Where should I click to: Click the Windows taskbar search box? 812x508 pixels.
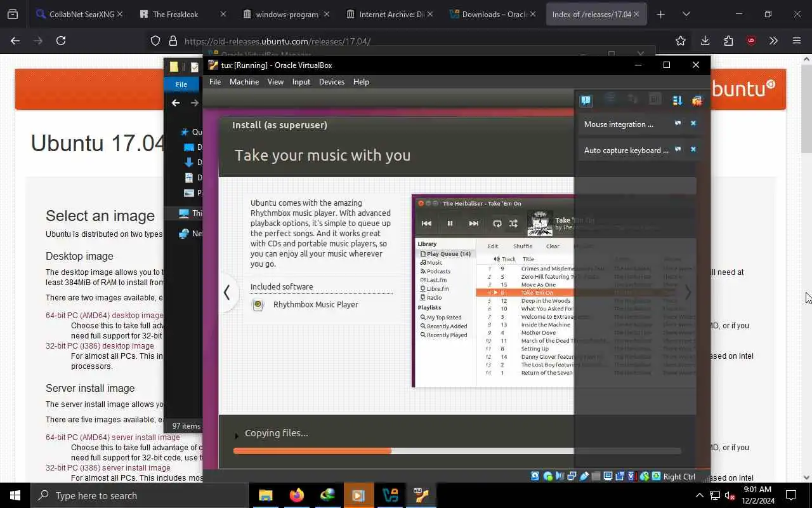click(x=139, y=495)
